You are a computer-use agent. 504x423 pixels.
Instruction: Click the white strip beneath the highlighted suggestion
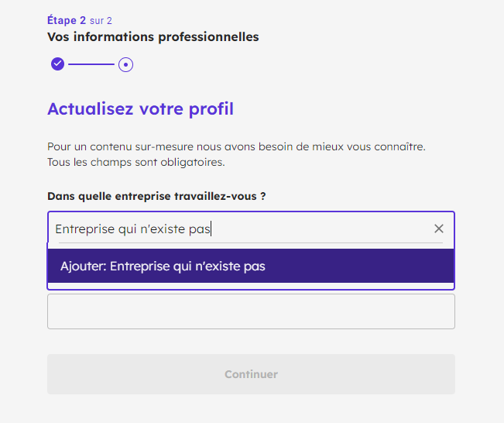(x=251, y=286)
